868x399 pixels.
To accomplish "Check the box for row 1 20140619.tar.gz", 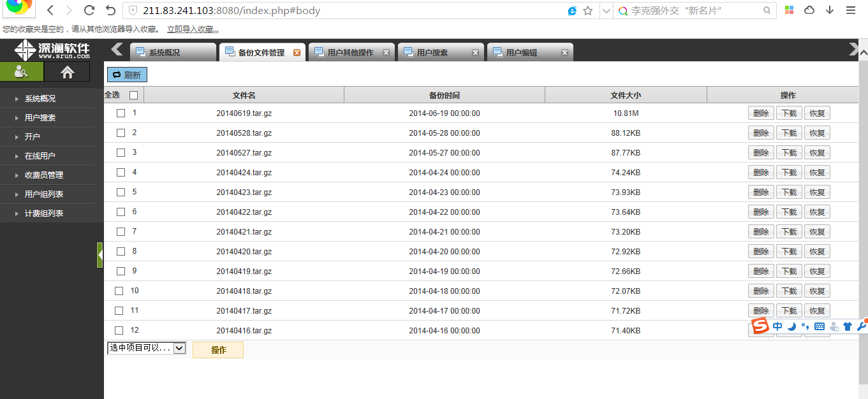I will 121,113.
